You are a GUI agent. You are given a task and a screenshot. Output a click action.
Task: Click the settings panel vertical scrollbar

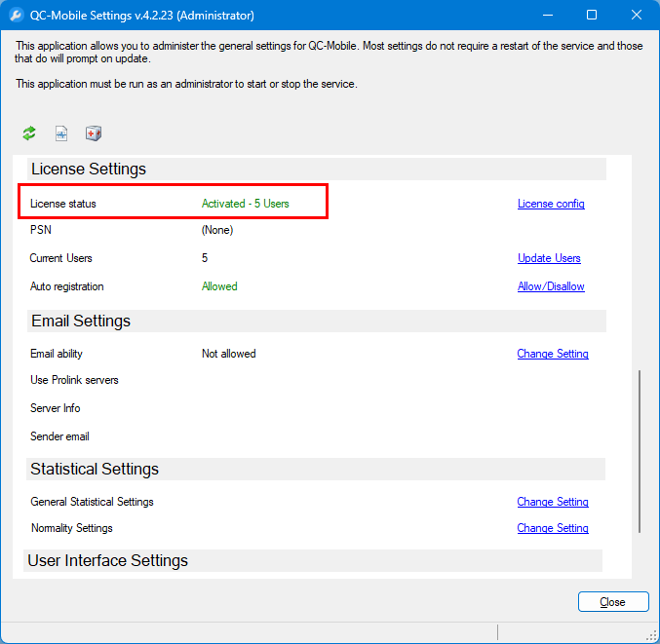[x=640, y=451]
